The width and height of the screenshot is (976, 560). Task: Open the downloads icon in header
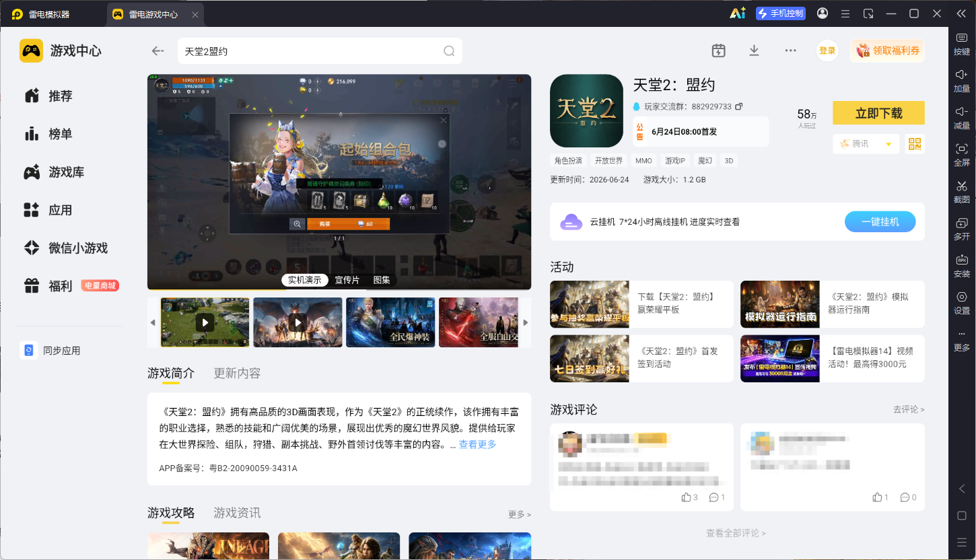[754, 50]
